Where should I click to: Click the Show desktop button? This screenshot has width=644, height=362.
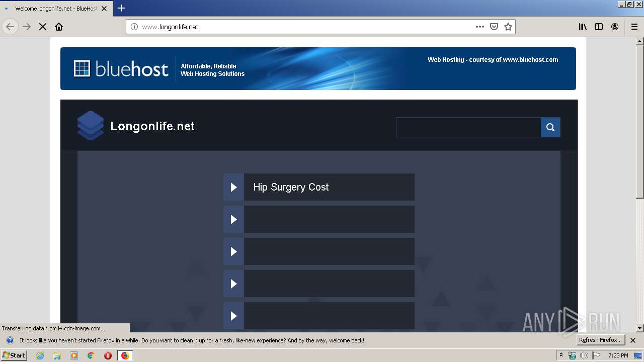tap(638, 355)
